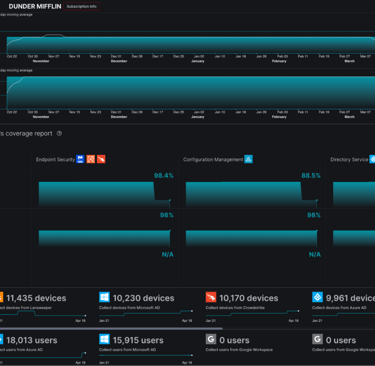Click 'Collect users from Microsoft AD'
375x366 pixels.
tap(127, 350)
